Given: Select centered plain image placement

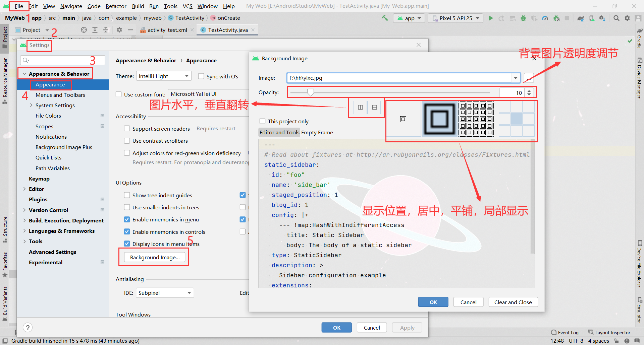Looking at the screenshot, I should point(403,119).
